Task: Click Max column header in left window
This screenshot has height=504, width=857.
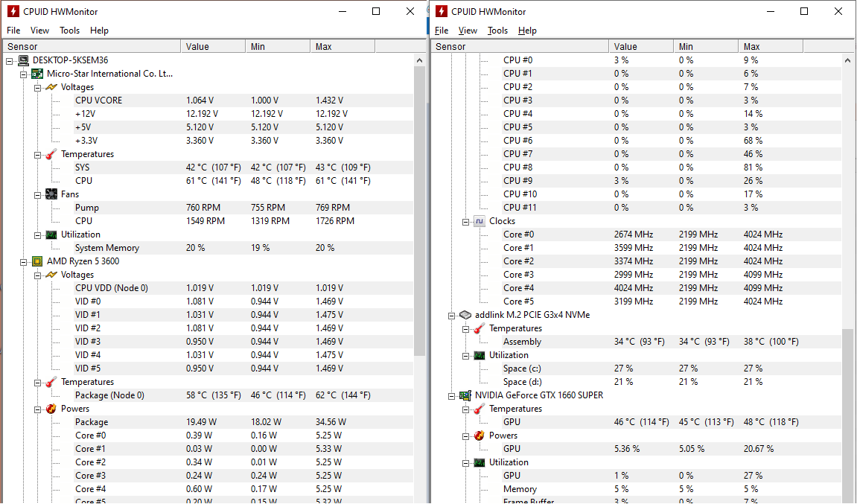Action: (x=343, y=46)
